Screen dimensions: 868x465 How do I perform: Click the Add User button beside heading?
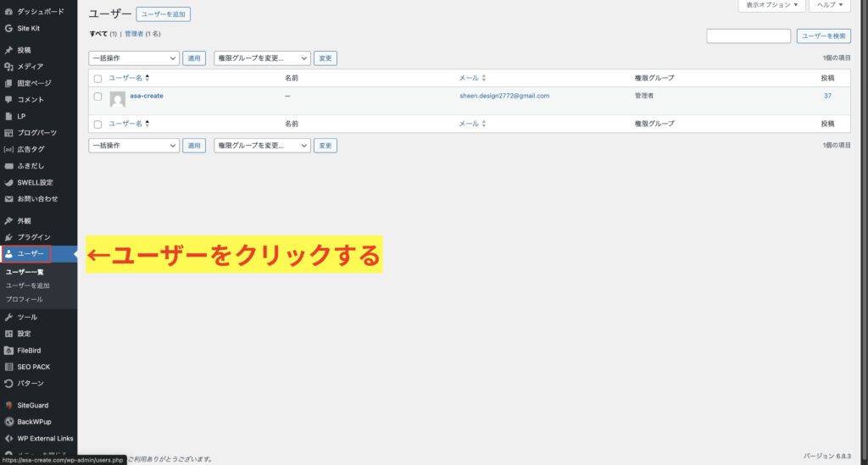(164, 14)
